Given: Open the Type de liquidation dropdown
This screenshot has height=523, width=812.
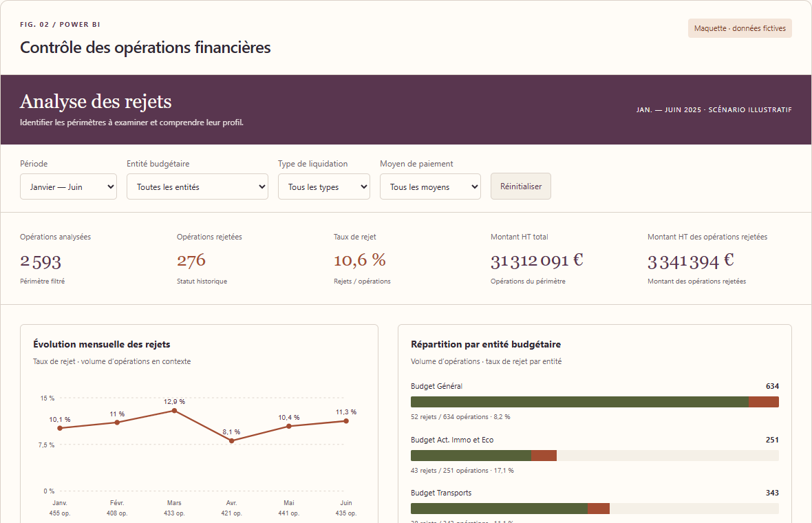Looking at the screenshot, I should point(324,186).
